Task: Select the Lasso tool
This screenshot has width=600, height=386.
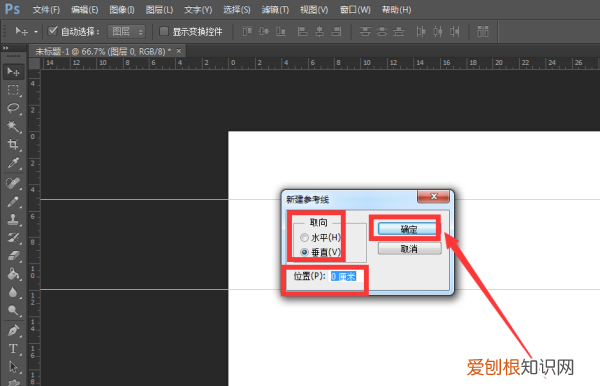Action: [13, 108]
